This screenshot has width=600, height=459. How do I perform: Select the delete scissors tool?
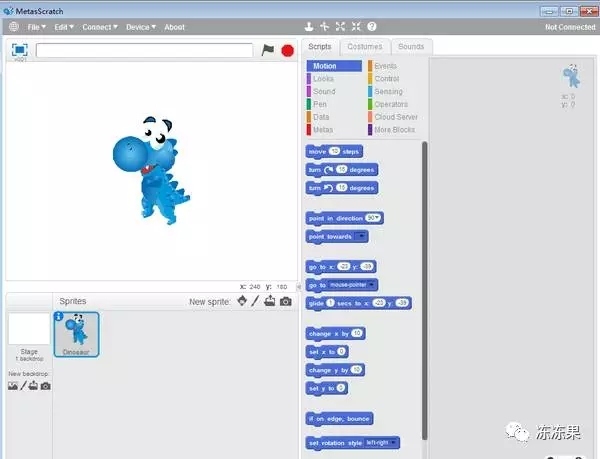(324, 26)
